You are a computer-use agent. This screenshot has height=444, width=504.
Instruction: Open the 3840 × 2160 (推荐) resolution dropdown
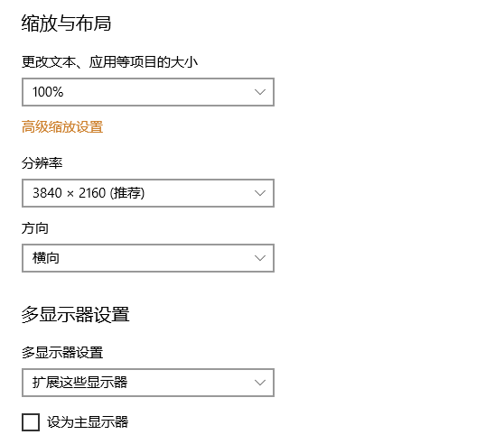coord(148,193)
